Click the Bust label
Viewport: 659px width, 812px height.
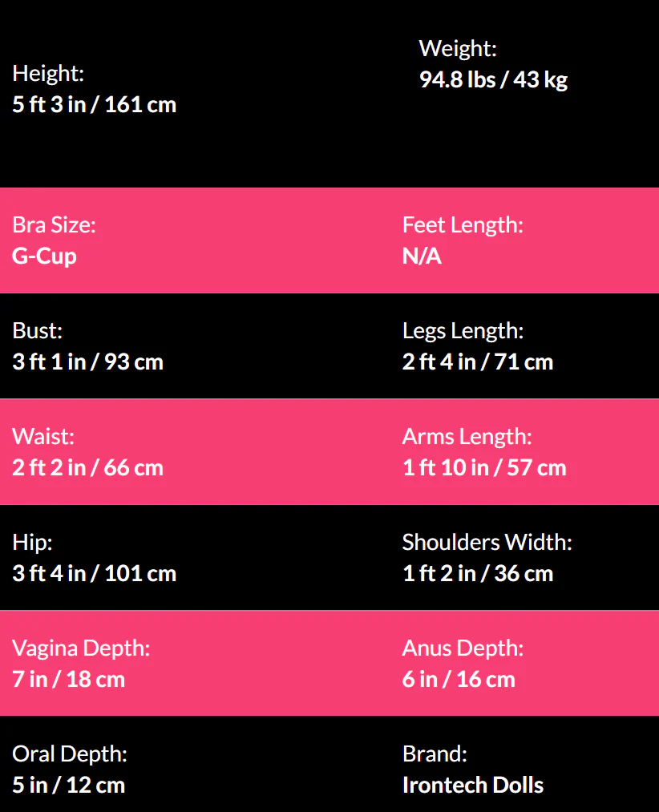[37, 330]
